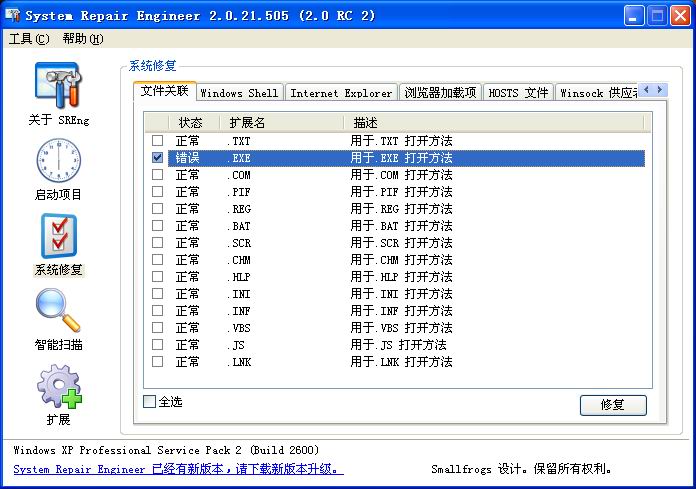Click the Windows XP Professional status text
This screenshot has width=696, height=489.
(x=166, y=450)
